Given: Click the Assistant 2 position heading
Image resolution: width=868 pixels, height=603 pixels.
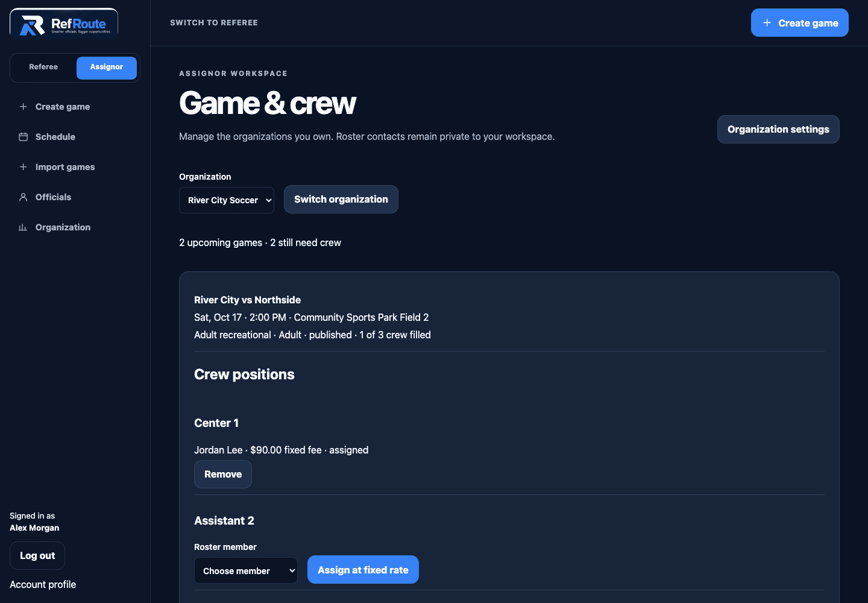Looking at the screenshot, I should pyautogui.click(x=224, y=520).
